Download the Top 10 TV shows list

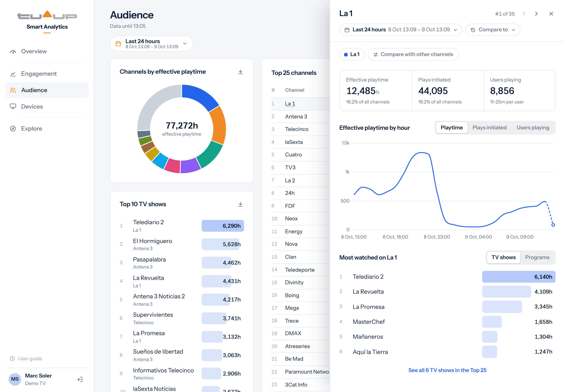point(241,204)
